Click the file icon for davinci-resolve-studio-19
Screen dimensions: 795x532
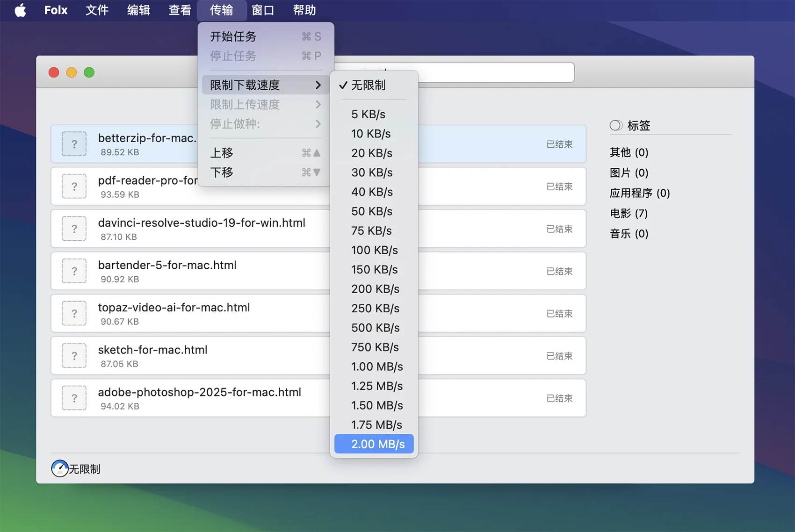point(74,229)
